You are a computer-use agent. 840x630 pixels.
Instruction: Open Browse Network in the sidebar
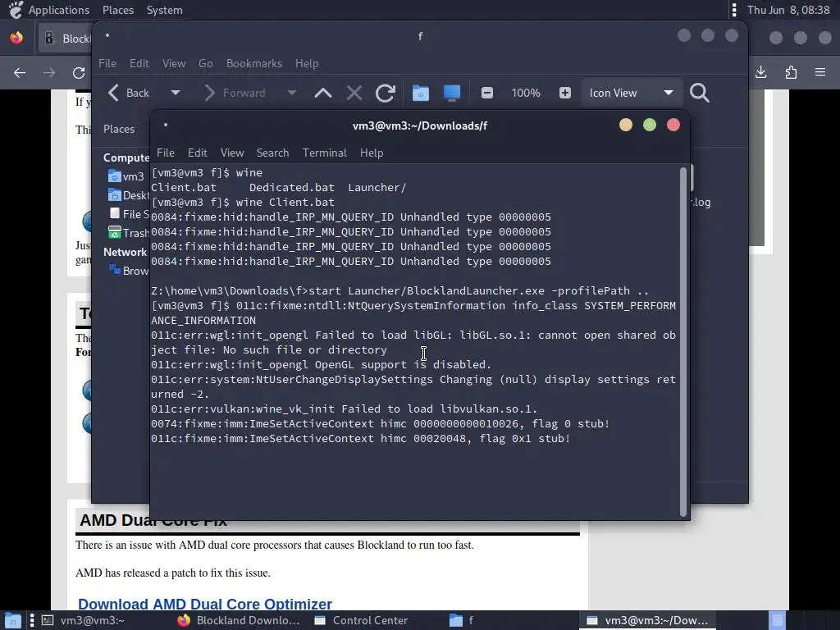tap(129, 271)
